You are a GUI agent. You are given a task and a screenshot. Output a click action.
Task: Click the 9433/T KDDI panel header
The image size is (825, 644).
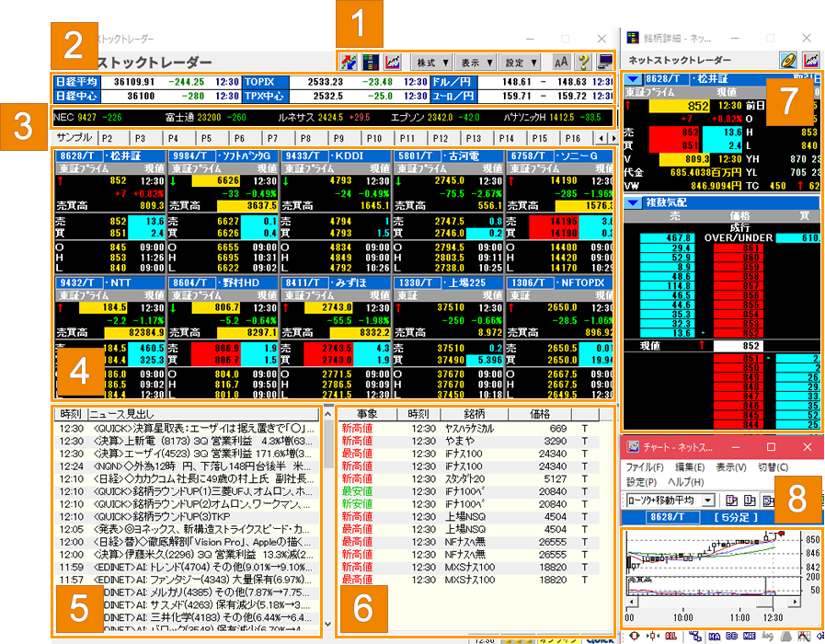pos(338,155)
